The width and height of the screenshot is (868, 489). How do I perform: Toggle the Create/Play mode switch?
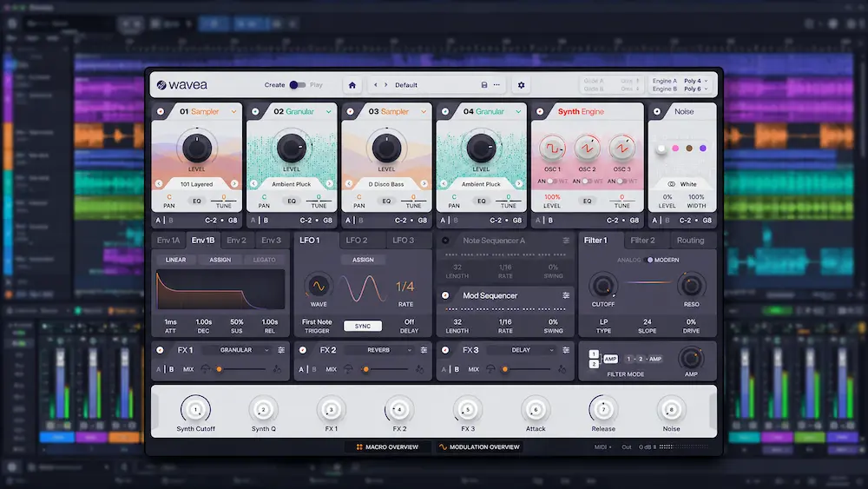point(297,85)
